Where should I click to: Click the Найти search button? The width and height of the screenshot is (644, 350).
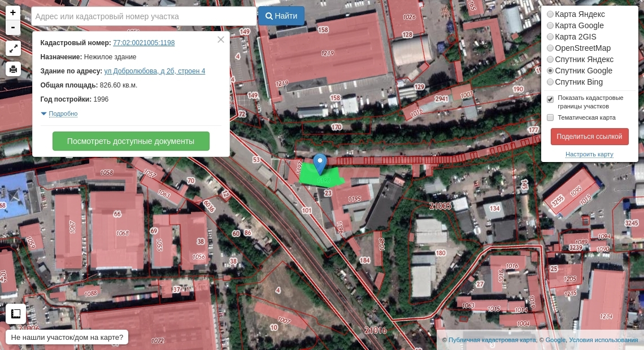coord(281,16)
